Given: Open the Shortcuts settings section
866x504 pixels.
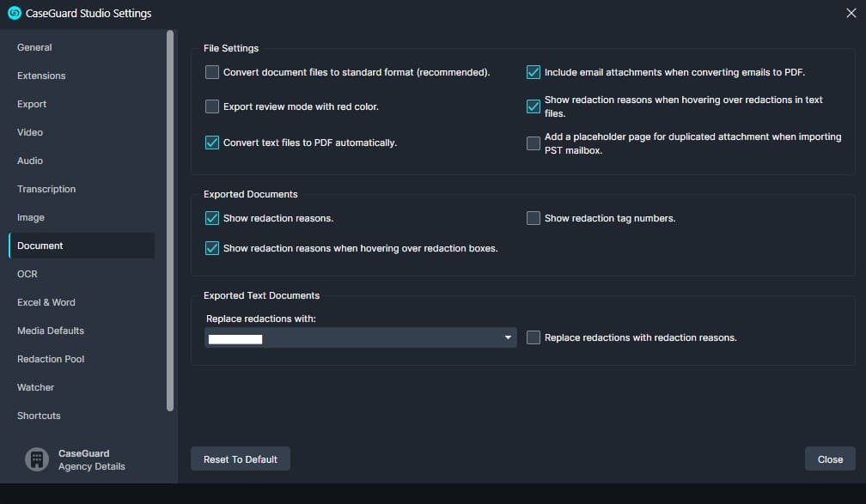Looking at the screenshot, I should (39, 416).
